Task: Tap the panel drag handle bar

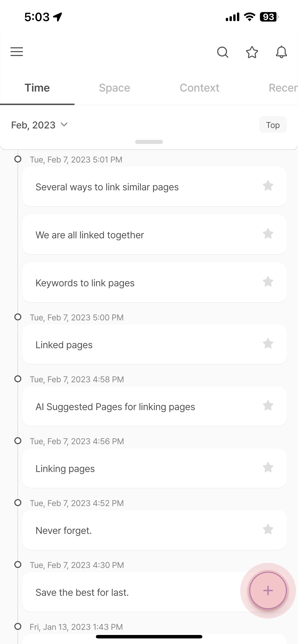Action: (x=149, y=142)
